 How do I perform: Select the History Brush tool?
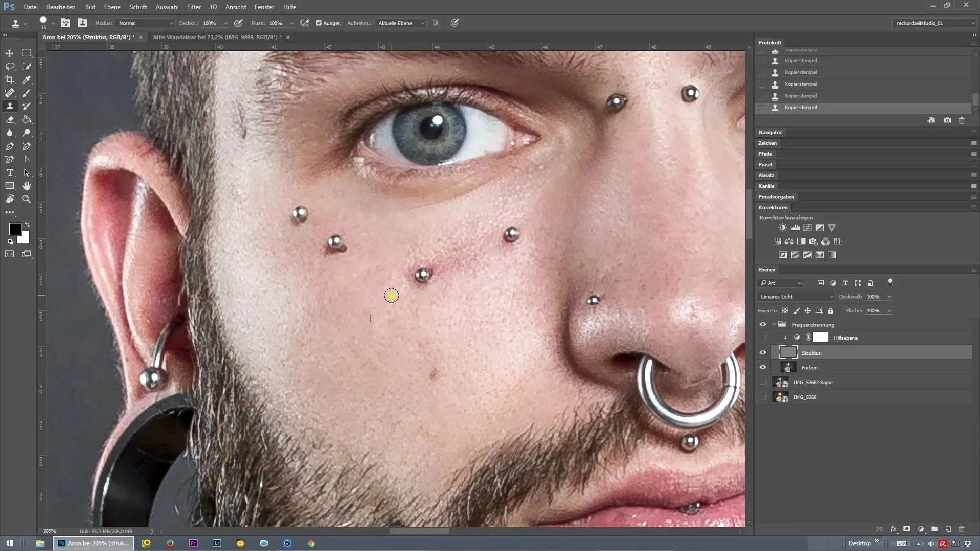tap(27, 106)
